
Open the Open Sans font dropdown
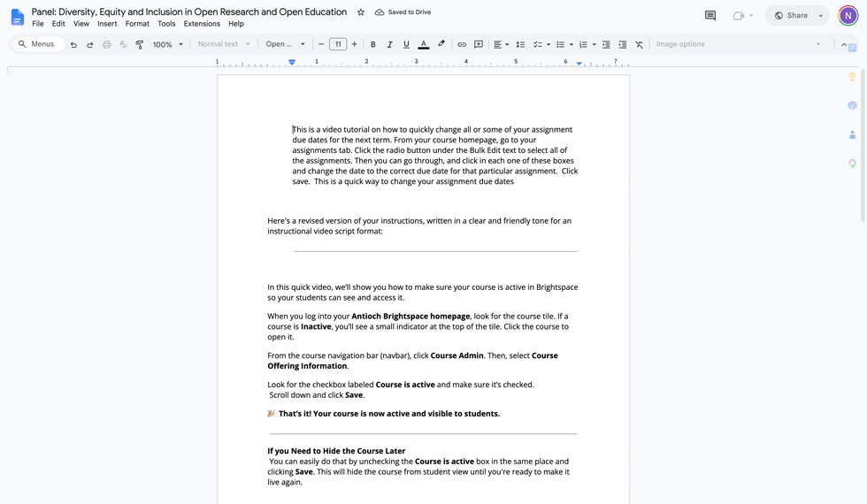285,44
